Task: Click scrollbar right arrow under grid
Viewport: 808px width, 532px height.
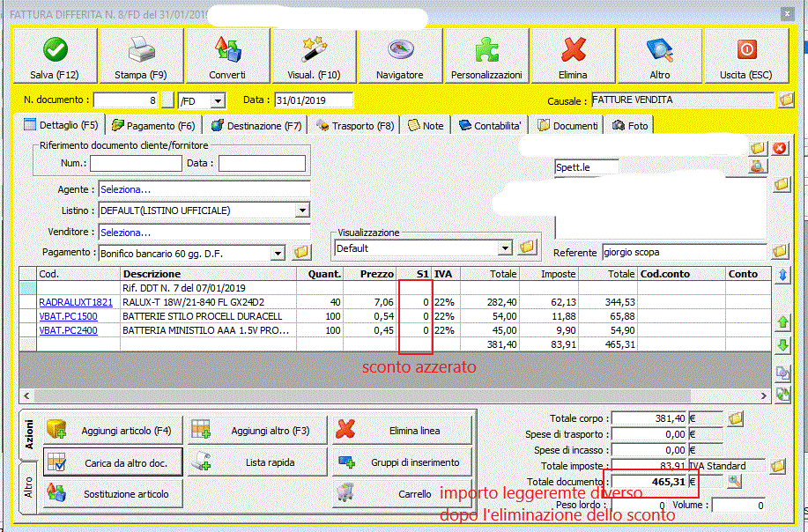Action: pyautogui.click(x=764, y=395)
